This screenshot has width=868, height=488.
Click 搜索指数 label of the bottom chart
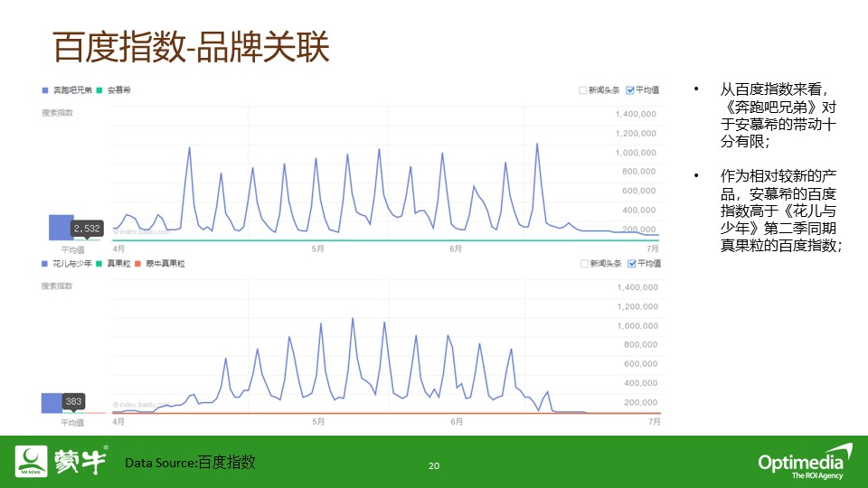[57, 286]
